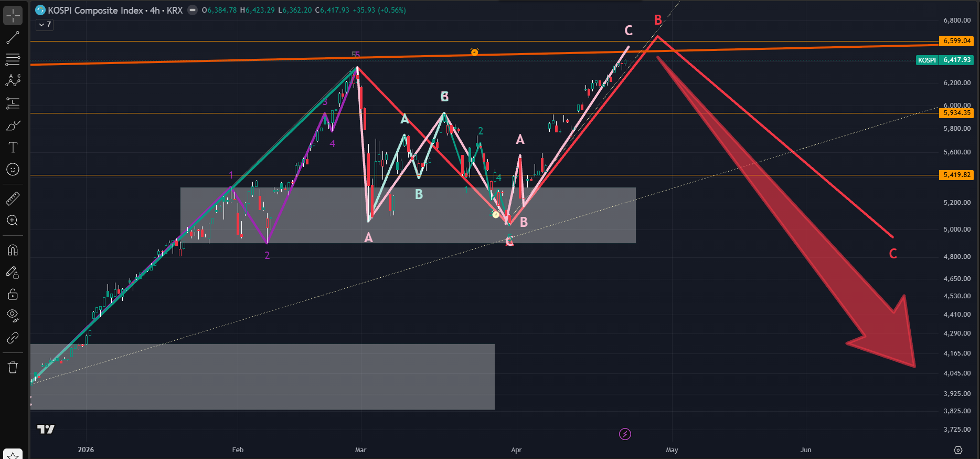The image size is (980, 459).
Task: Click the change value +35.93 (+0.56%)
Action: pyautogui.click(x=379, y=10)
